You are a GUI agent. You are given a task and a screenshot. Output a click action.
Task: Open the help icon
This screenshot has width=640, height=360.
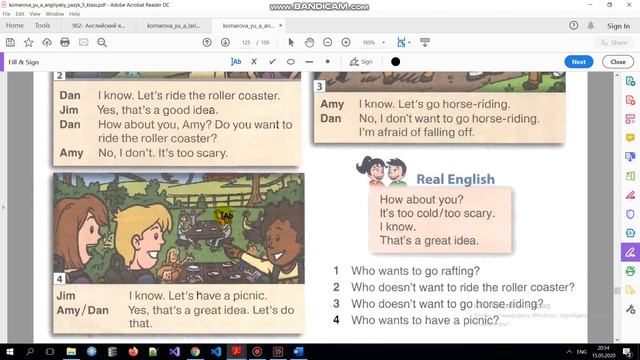[x=573, y=26]
